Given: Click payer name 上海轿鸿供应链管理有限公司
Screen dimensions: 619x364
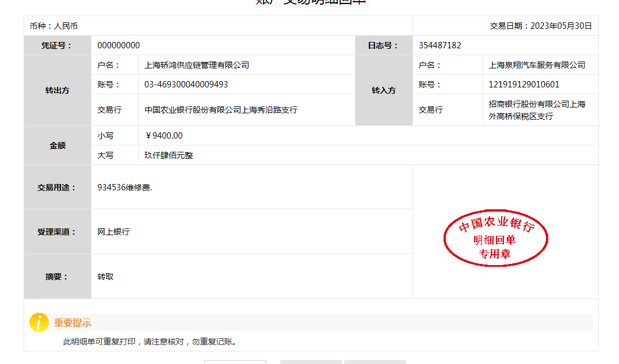Looking at the screenshot, I should 197,65.
